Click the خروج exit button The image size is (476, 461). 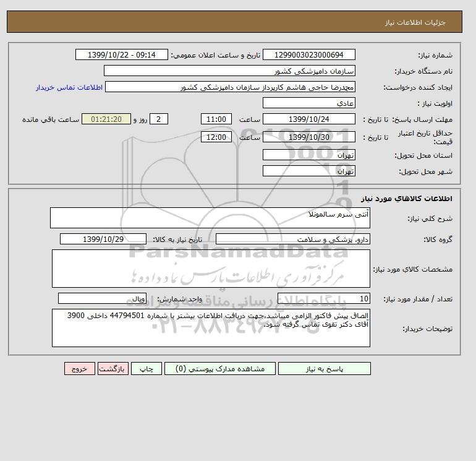click(x=80, y=368)
